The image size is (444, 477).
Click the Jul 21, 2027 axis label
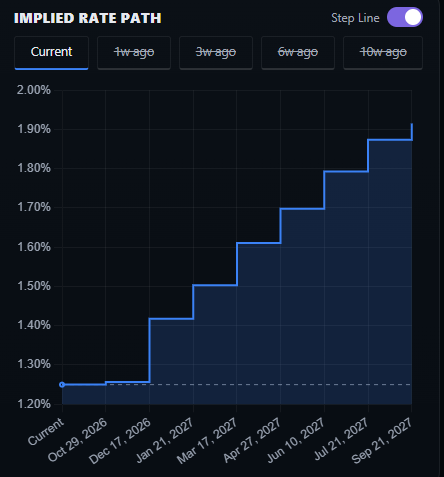click(341, 439)
